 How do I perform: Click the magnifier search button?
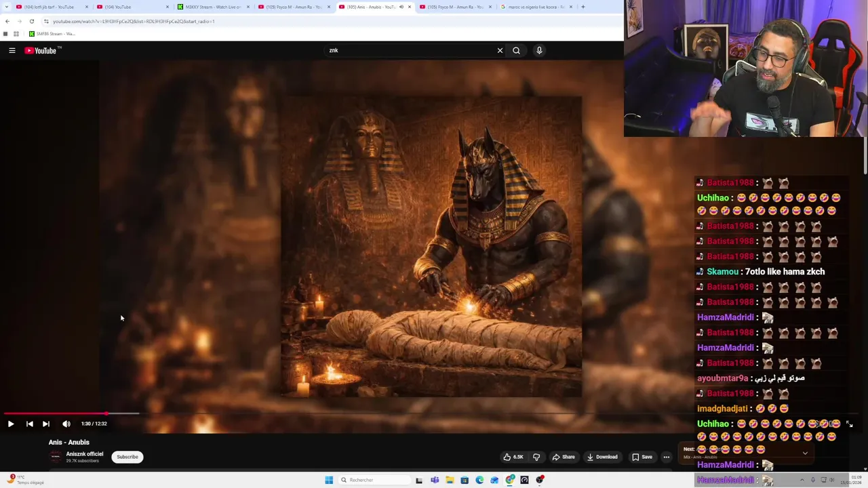[516, 50]
